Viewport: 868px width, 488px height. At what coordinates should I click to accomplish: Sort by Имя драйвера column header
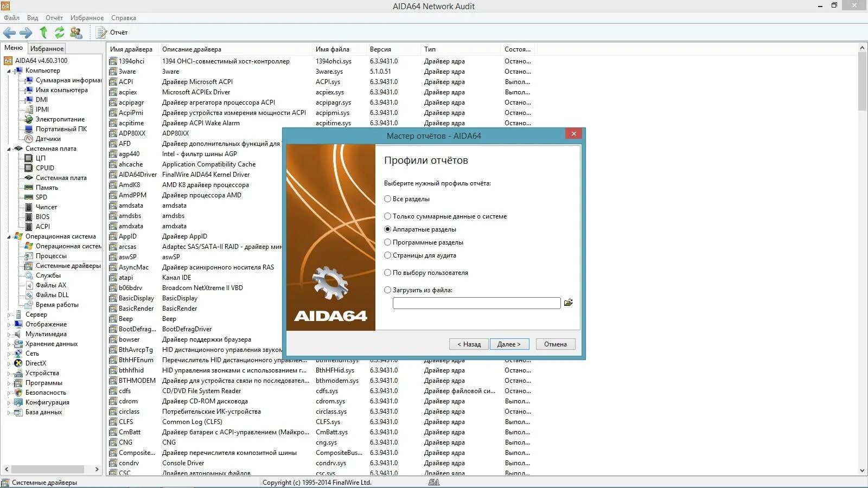pos(131,49)
